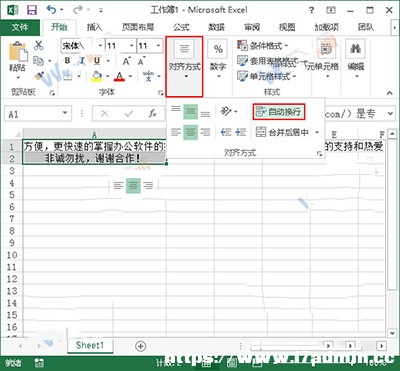This screenshot has height=371, width=400.
Task: Toggle right text alignment in 对齐方式 panel
Action: [206, 132]
